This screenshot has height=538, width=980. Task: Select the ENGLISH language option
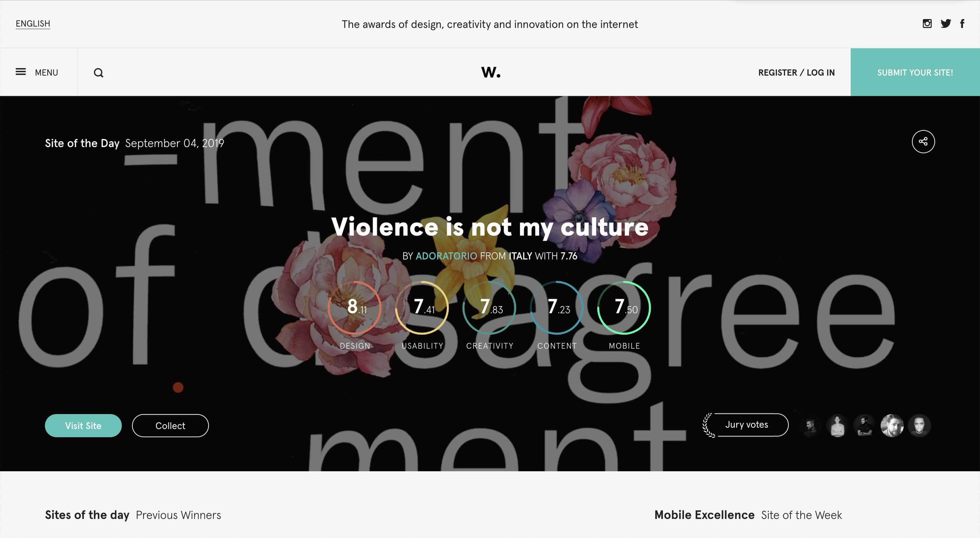pyautogui.click(x=32, y=24)
